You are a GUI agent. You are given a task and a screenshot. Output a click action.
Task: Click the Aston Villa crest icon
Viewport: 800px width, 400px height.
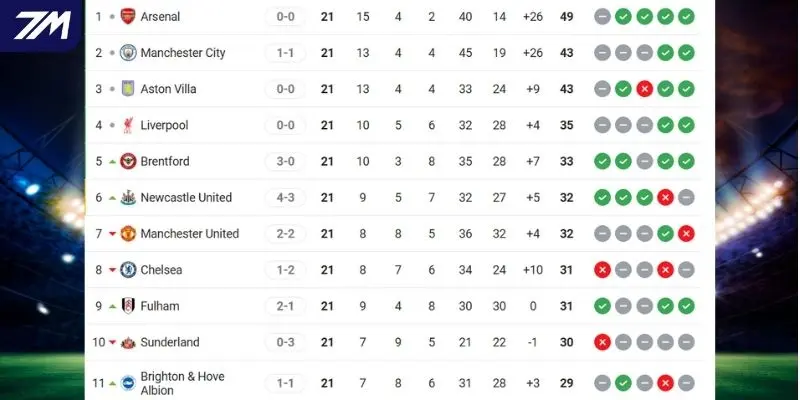tap(128, 89)
